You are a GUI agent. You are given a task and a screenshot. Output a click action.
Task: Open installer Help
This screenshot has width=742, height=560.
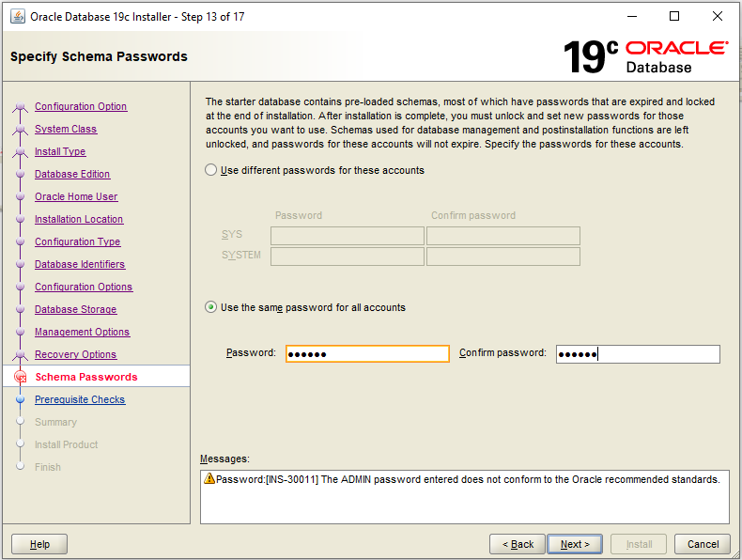point(39,544)
